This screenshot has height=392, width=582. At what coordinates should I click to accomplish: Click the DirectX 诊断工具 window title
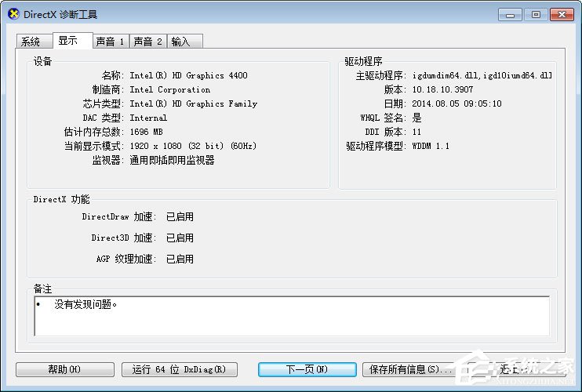pyautogui.click(x=60, y=14)
